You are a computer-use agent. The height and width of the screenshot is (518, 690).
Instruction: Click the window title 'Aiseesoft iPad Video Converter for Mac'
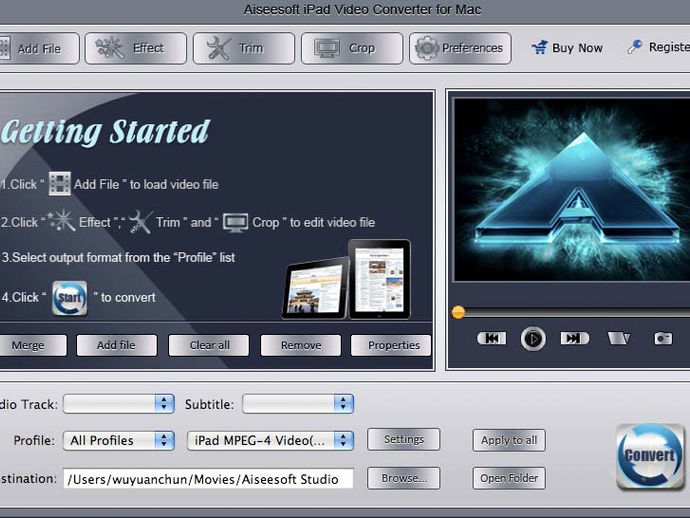click(x=363, y=9)
